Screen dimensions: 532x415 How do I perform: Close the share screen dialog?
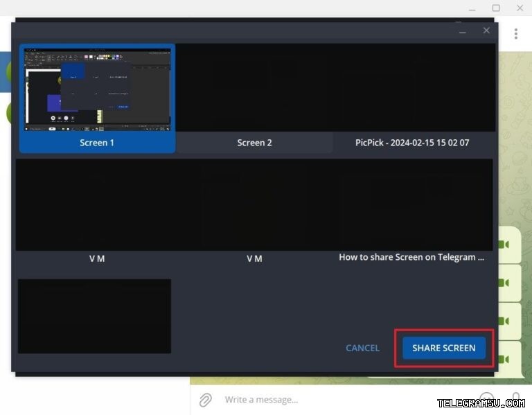click(x=486, y=30)
